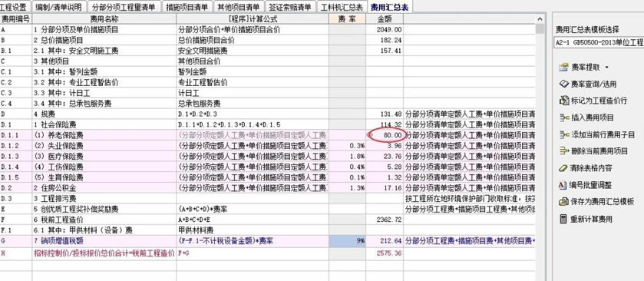Open the 其他项目清单 tab
Screen dimensions: 644x281
coord(239,7)
